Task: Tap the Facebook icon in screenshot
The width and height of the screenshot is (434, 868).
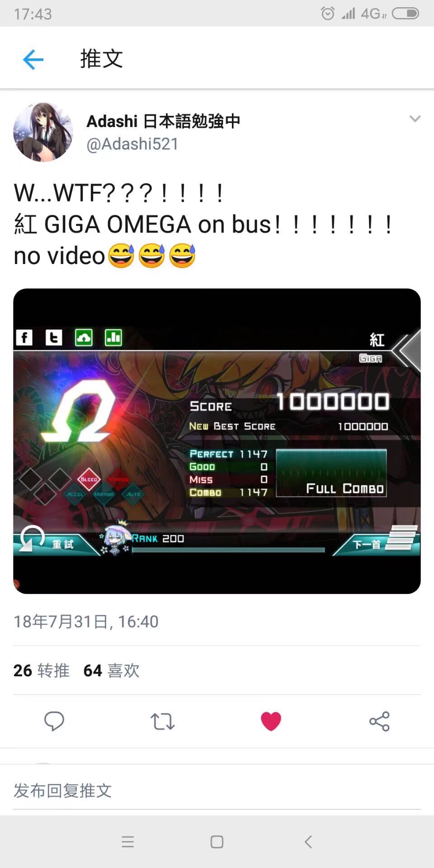Action: (x=24, y=338)
